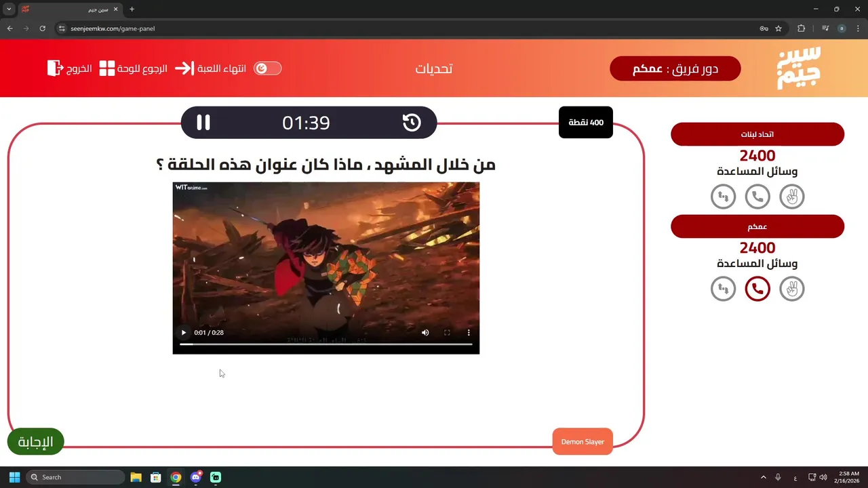Screen dimensions: 868x488
Task: Reset the timer with the restart icon
Action: [412, 123]
